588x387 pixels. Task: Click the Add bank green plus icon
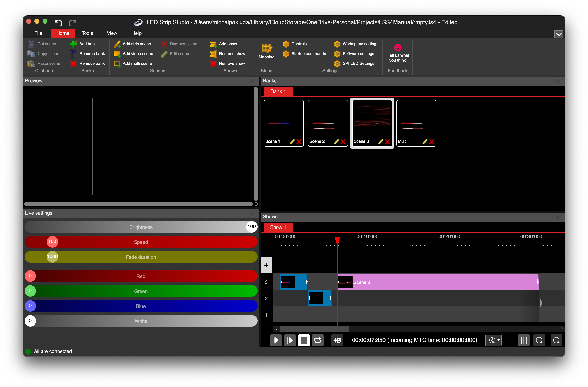click(x=73, y=44)
